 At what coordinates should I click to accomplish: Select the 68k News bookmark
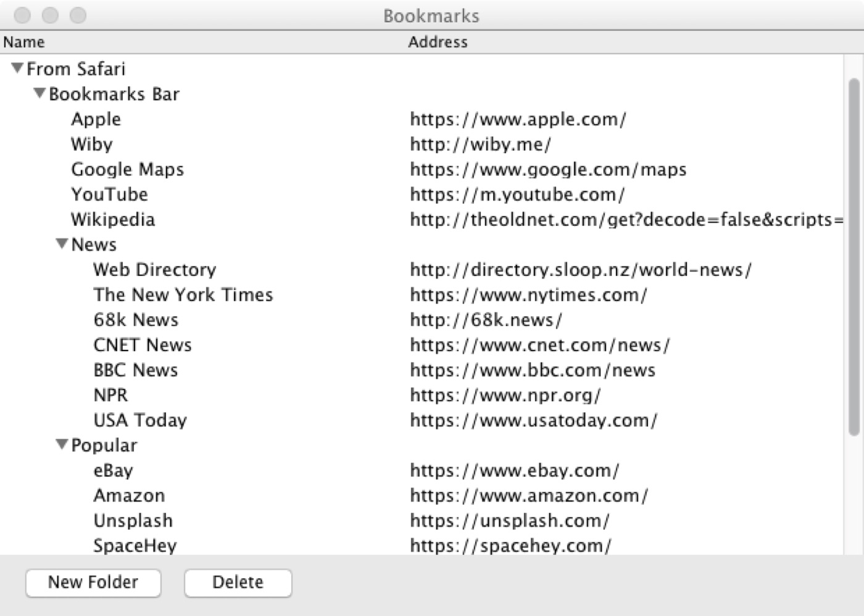click(x=136, y=320)
